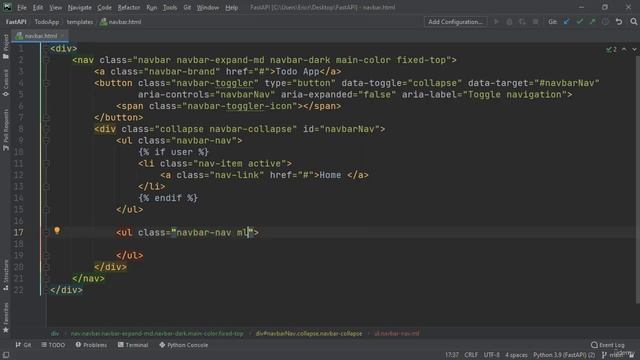Jump to previous highlighted problem arrow
Screen dimensions: 640x360
click(624, 49)
